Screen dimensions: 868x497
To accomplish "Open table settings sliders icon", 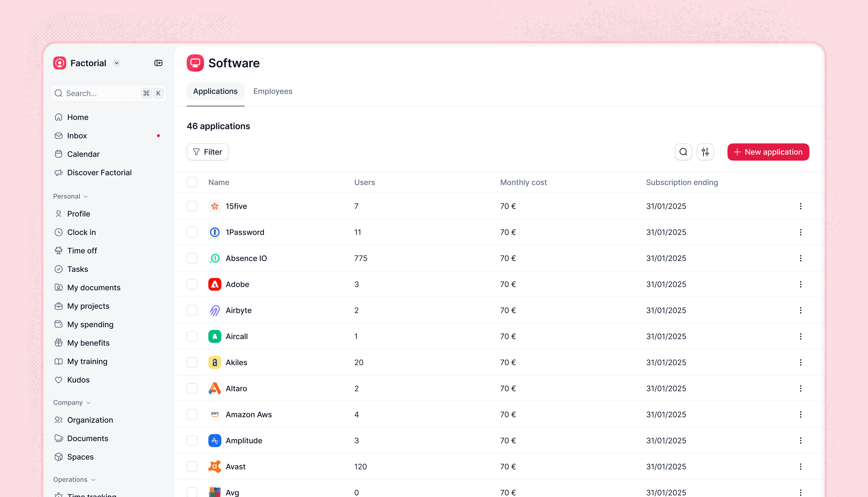I will 705,152.
